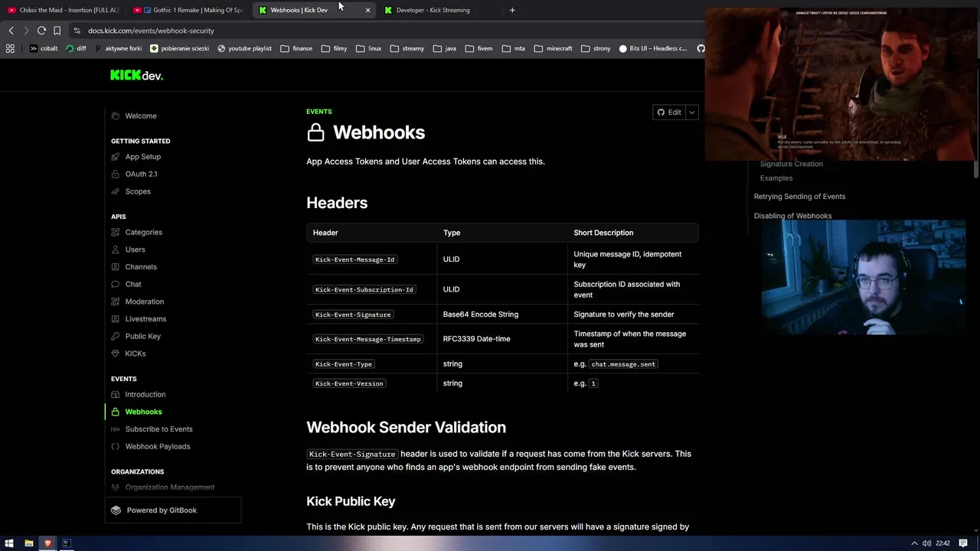Click the Edit button
The width and height of the screenshot is (980, 551).
click(x=670, y=112)
